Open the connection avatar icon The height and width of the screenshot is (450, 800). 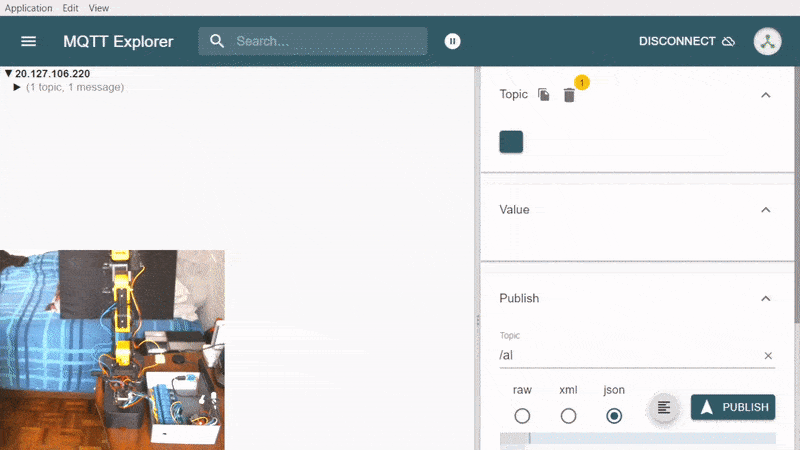point(767,41)
